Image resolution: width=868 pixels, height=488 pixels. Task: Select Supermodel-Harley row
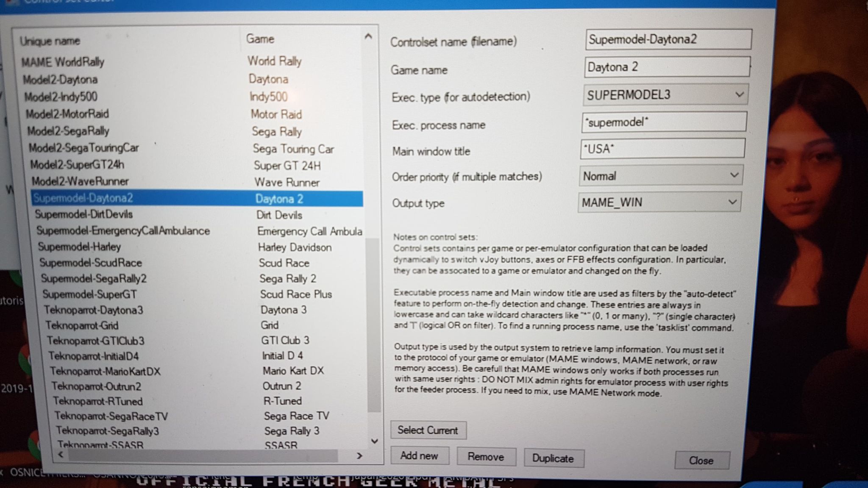(200, 247)
